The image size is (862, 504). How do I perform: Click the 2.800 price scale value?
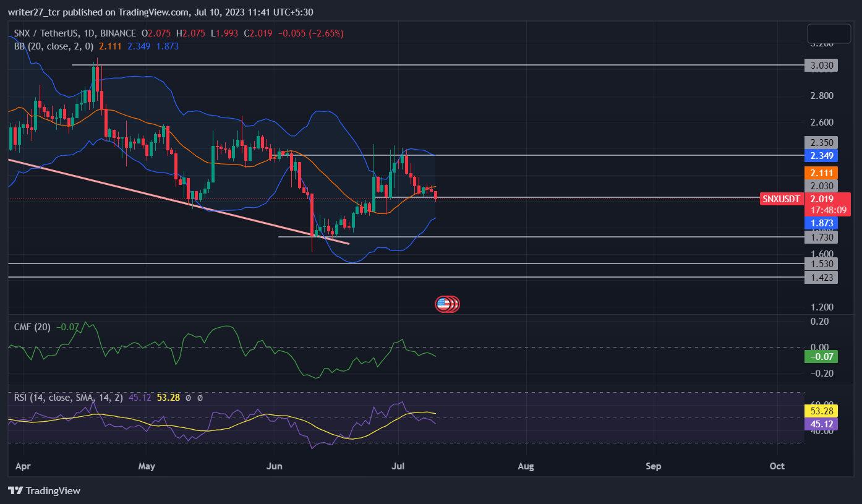(821, 96)
